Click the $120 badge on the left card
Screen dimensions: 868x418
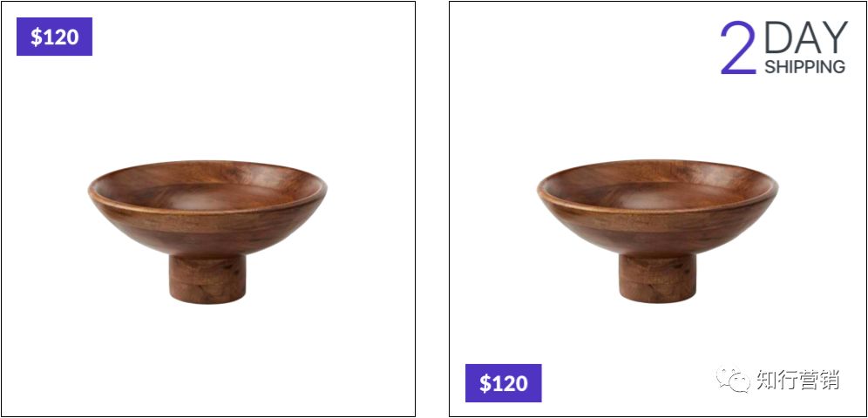[x=54, y=37]
